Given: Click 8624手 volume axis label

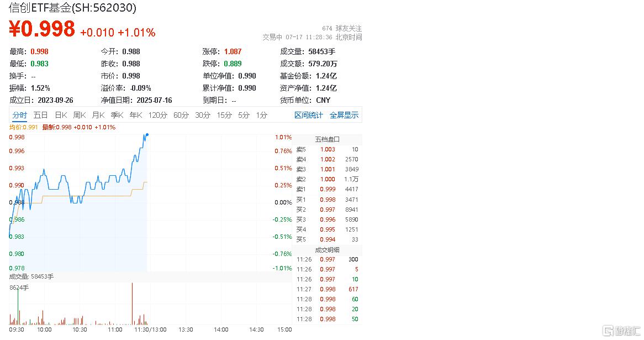Looking at the screenshot, I should 19,287.
